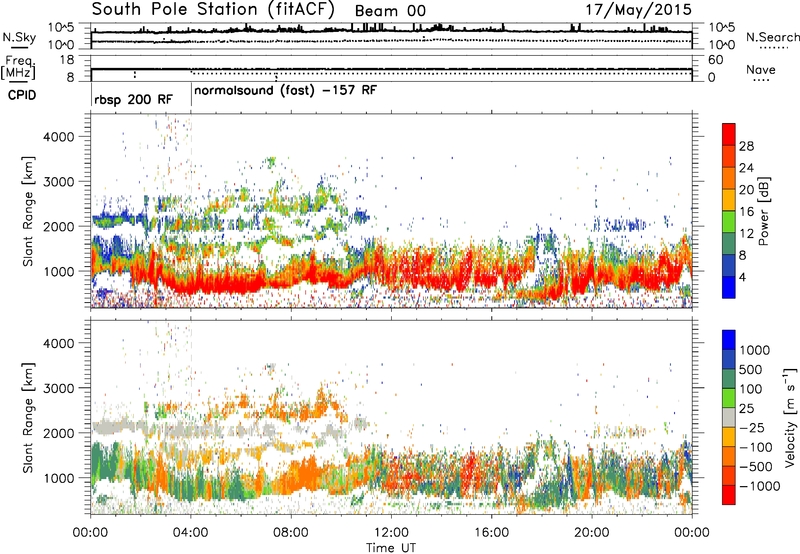Click the 'Slant Range [km]' label of power panel
This screenshot has height=554, width=800.
click(x=28, y=211)
